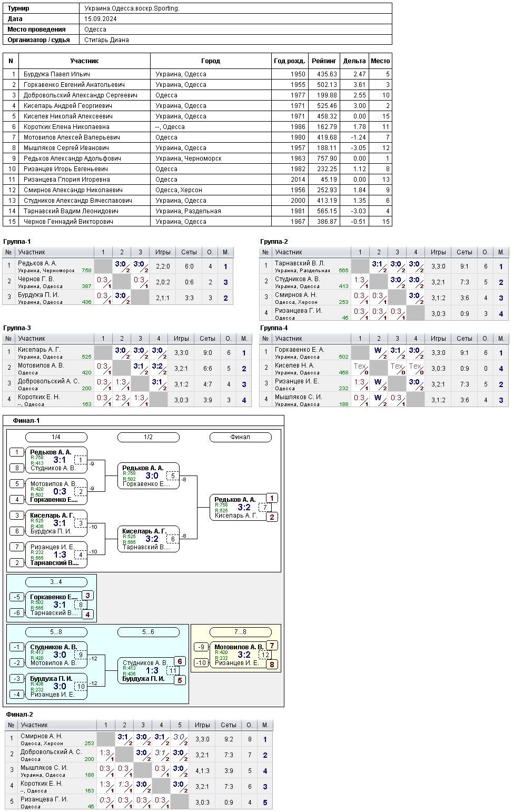Click 'Смирнов А. Н.' row in Финал-2
The width and height of the screenshot is (514, 812).
(139, 739)
